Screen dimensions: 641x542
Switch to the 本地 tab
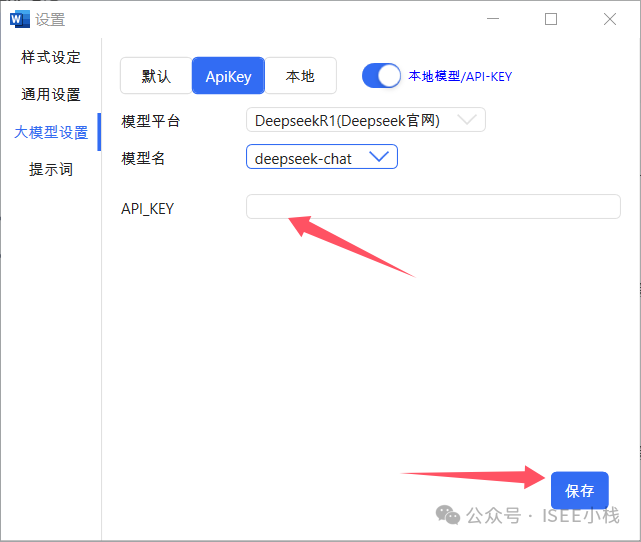300,76
